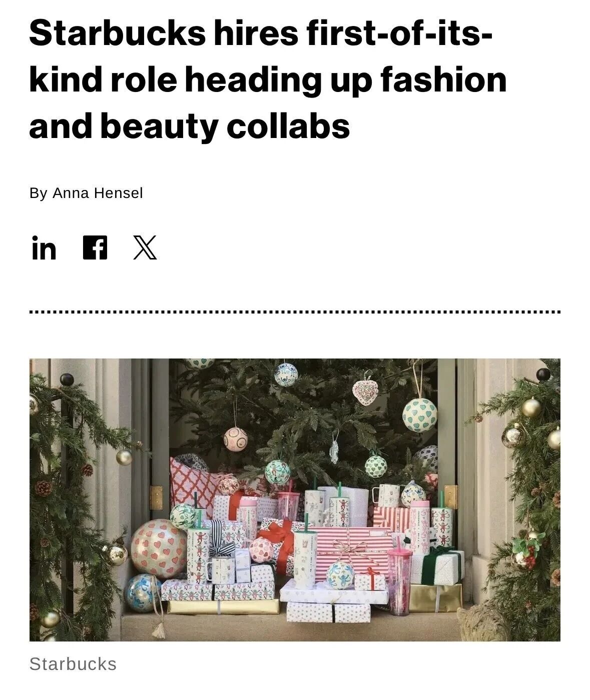The height and width of the screenshot is (700, 590).
Task: Click the "By" byline label
Action: tap(38, 193)
